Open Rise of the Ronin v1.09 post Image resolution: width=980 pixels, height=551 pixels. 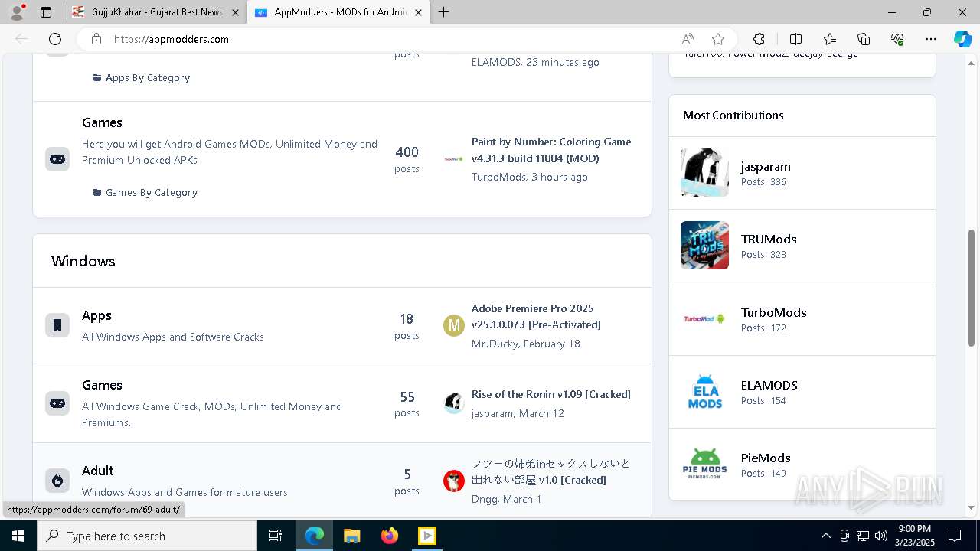(x=551, y=394)
